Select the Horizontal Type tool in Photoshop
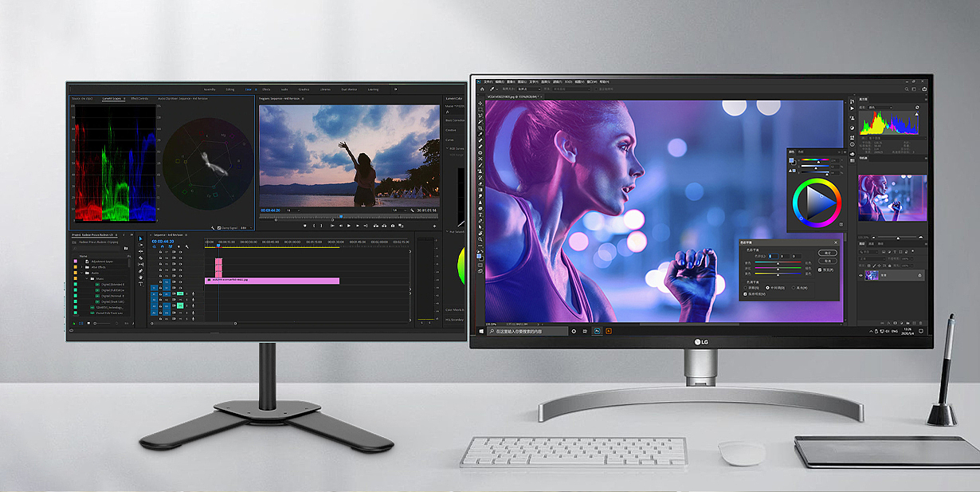Image resolution: width=980 pixels, height=492 pixels. click(480, 215)
